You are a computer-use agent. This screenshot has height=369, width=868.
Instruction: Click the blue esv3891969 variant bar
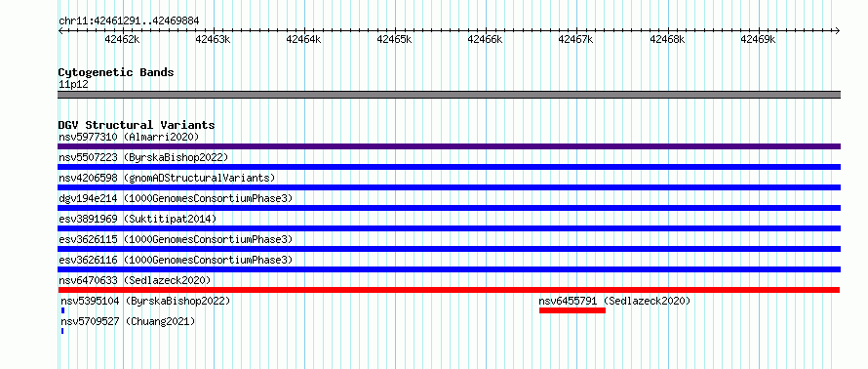(449, 228)
